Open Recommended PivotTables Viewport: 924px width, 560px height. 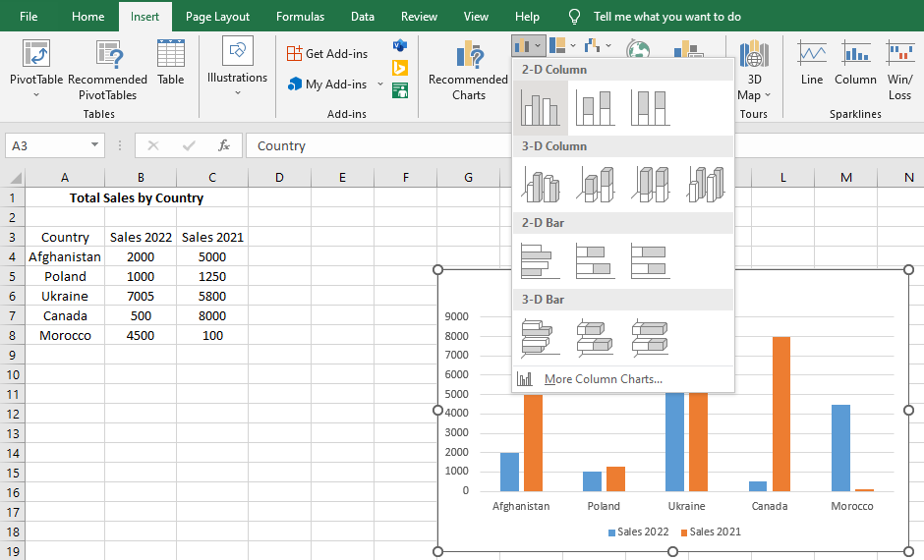(x=108, y=70)
